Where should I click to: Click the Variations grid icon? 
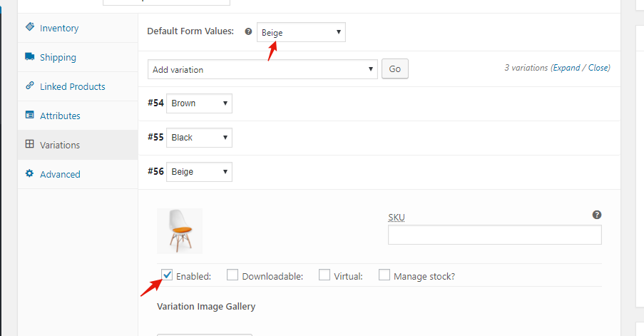[29, 144]
